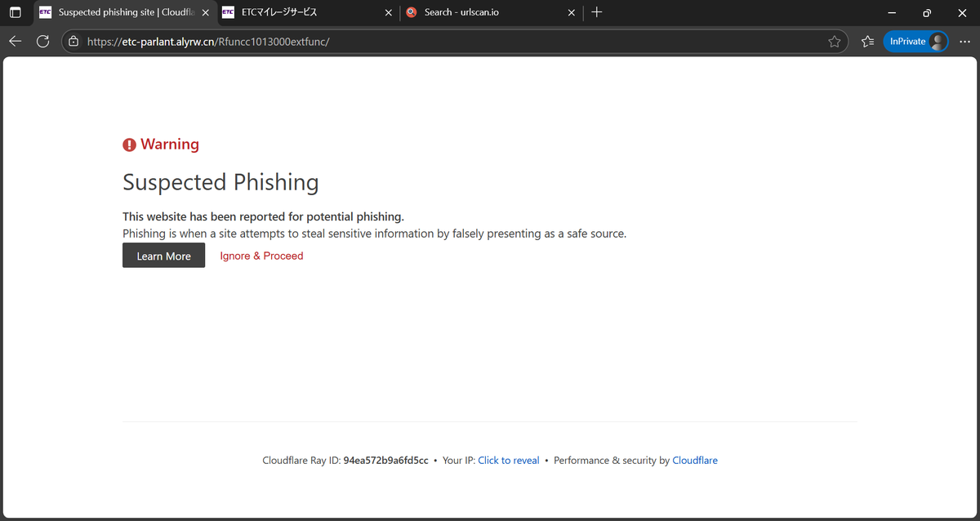
Task: Add this page to favorites star
Action: pos(834,41)
